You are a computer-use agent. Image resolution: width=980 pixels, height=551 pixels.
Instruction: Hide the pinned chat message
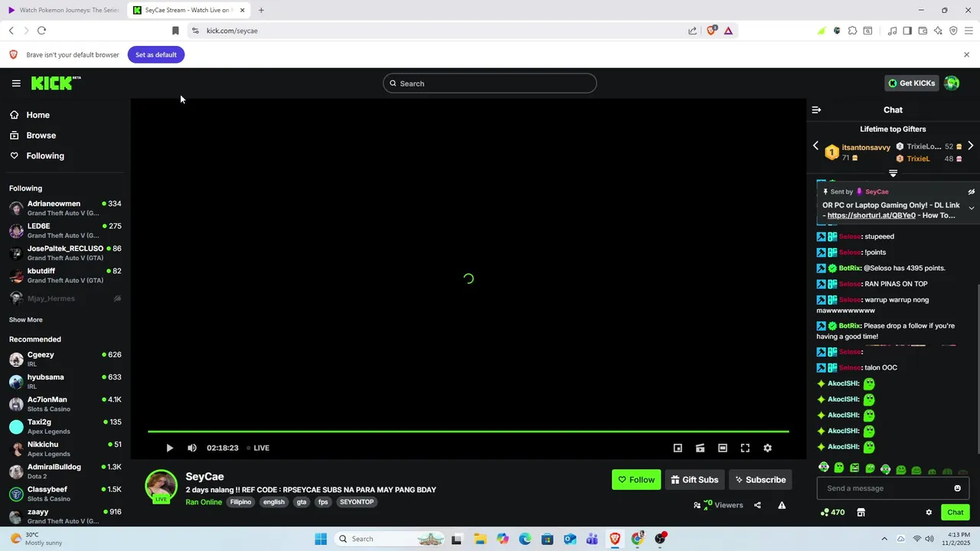tap(971, 192)
